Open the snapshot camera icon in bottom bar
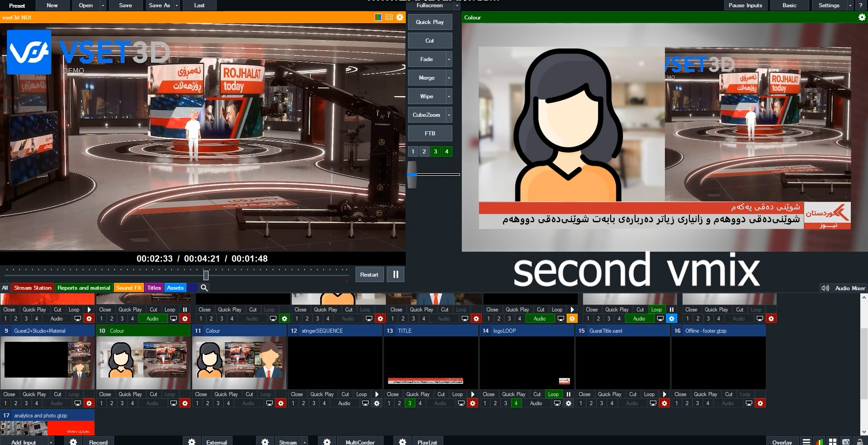Viewport: 868px width, 445px height. (845, 442)
